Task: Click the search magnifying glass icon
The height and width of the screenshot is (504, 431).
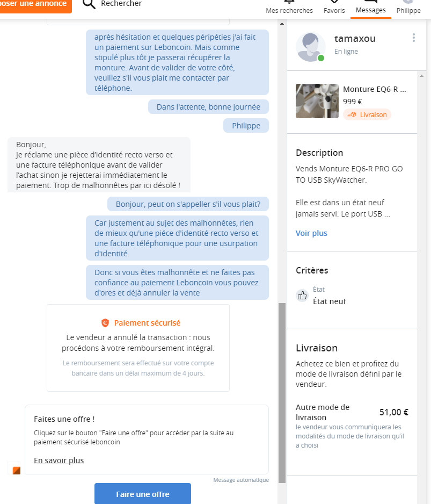Action: pyautogui.click(x=90, y=4)
